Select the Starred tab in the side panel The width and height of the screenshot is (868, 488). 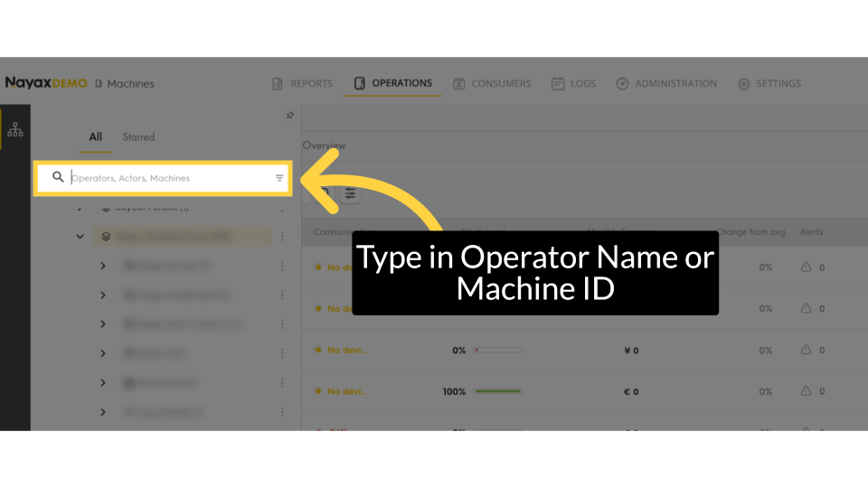138,136
